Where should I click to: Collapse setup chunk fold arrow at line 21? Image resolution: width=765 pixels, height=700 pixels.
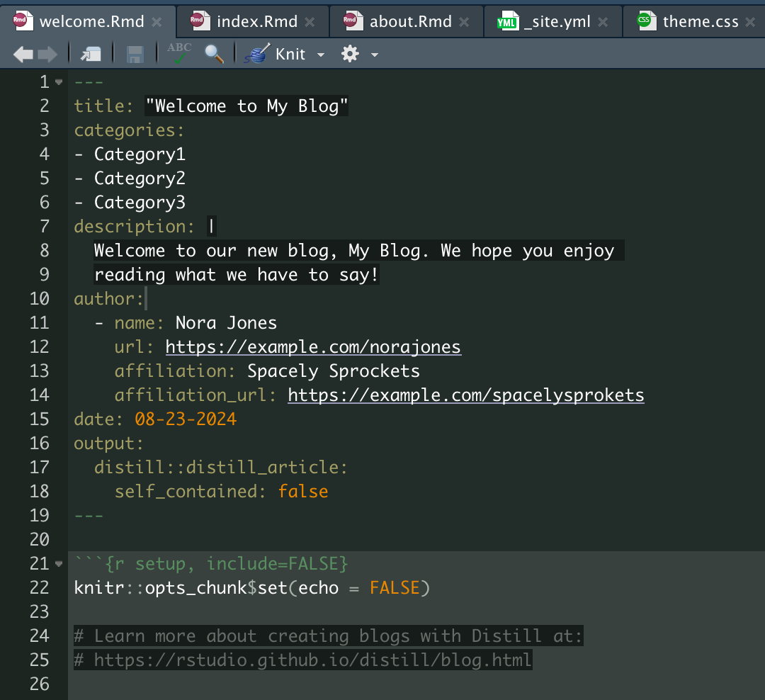coord(59,564)
